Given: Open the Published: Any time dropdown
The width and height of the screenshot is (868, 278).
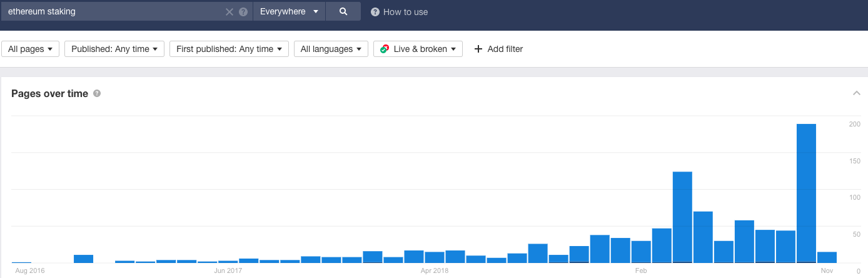Looking at the screenshot, I should point(114,49).
